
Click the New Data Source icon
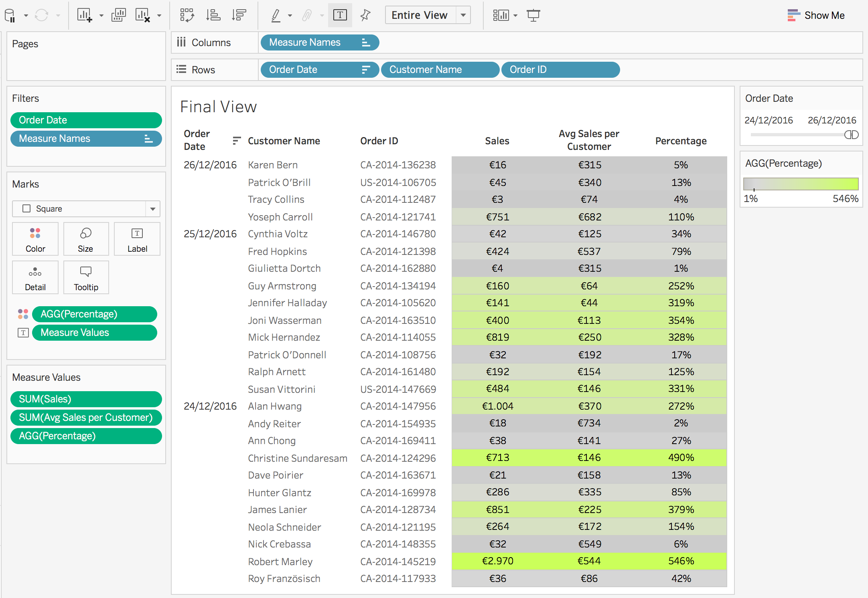pos(10,16)
